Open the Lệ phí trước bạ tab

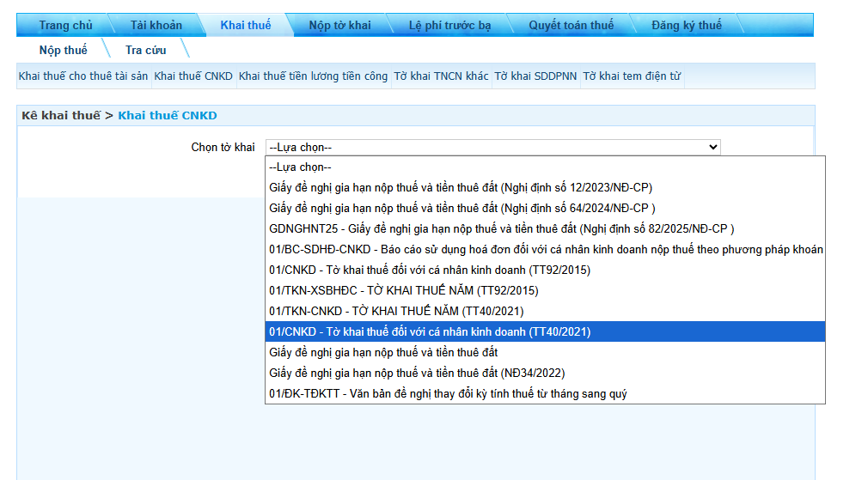tap(449, 25)
